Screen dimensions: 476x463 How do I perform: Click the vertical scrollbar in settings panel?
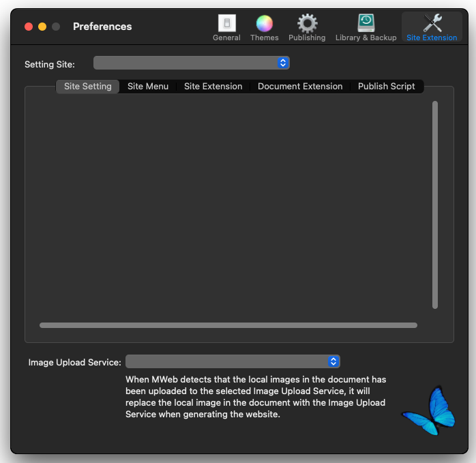435,205
